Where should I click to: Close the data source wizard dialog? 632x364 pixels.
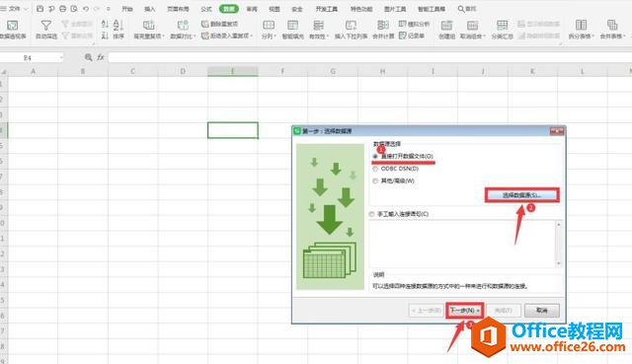pyautogui.click(x=557, y=131)
